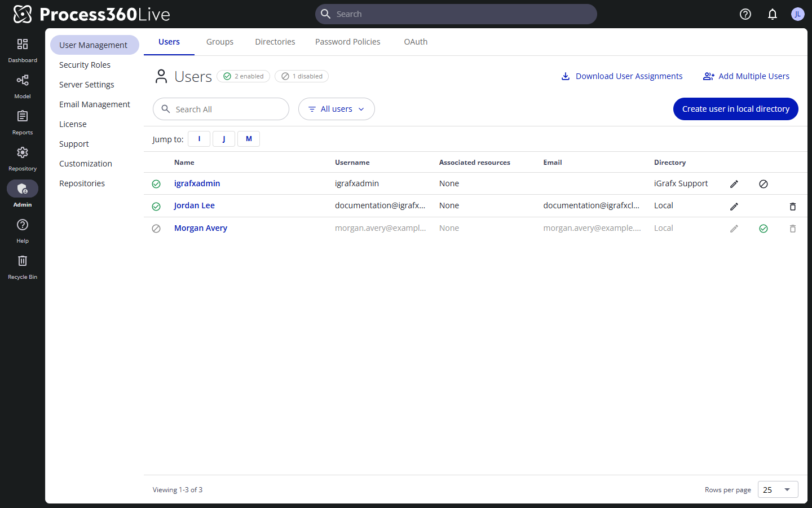Open Support in the admin menu
Viewport: 812px width, 508px height.
[x=95, y=144]
